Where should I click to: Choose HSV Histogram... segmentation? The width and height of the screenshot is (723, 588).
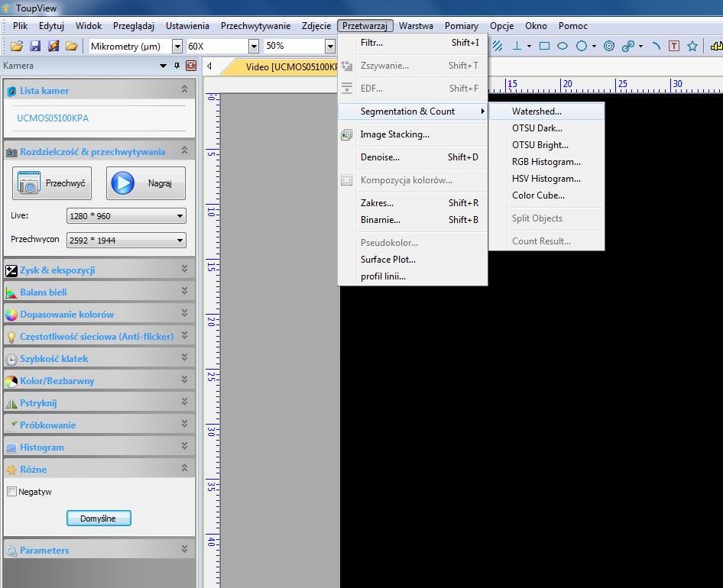pyautogui.click(x=546, y=179)
